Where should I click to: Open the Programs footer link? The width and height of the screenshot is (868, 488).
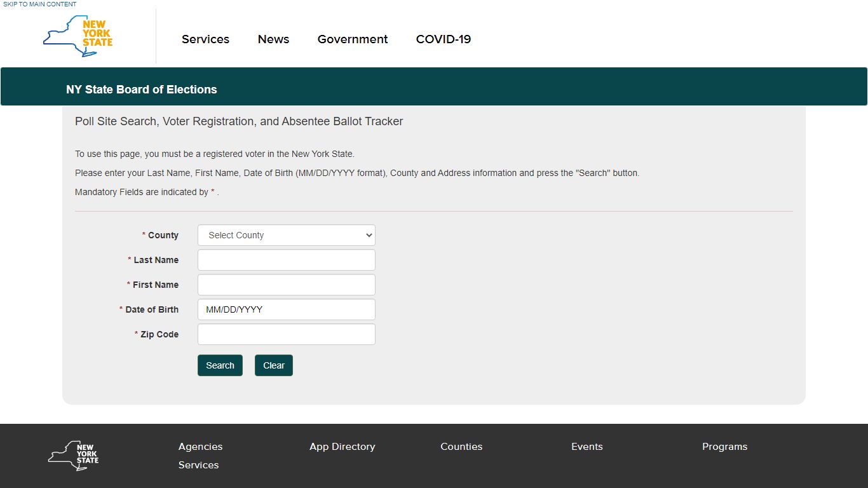[724, 447]
